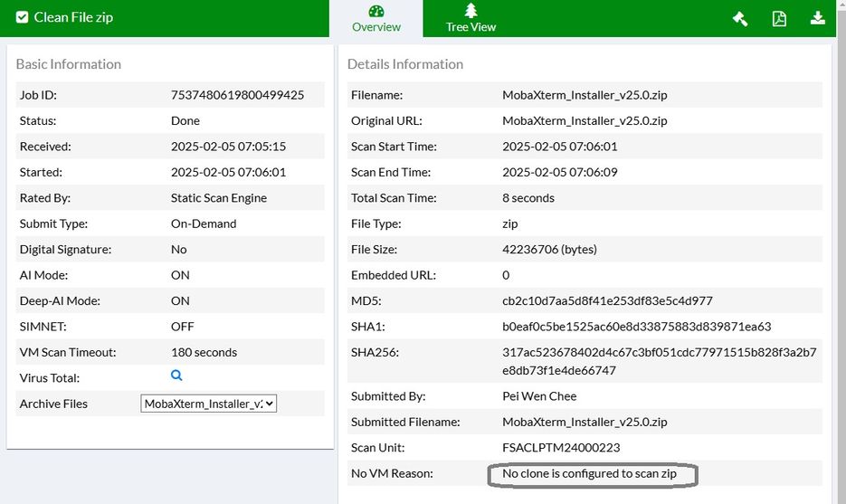
Task: Click the SIMNET OFF value
Action: click(183, 327)
